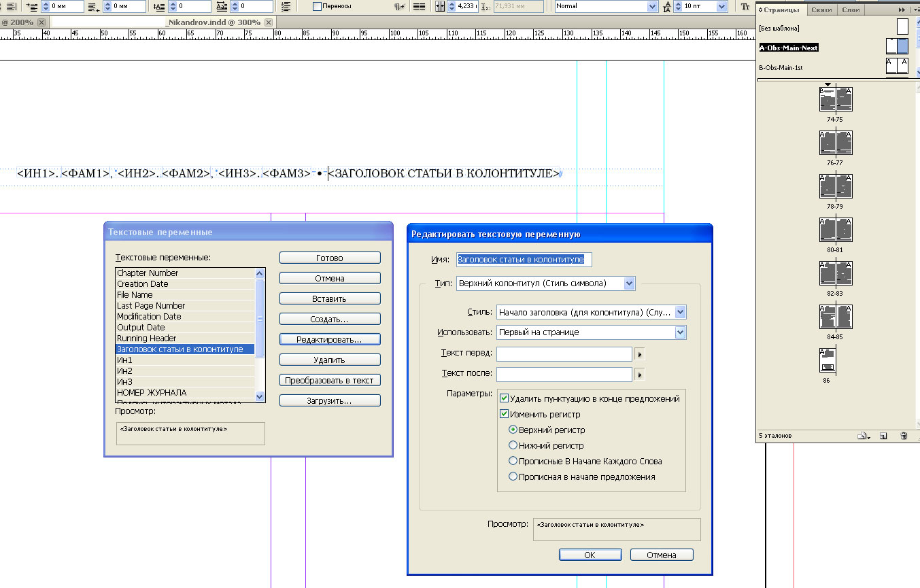Collapse the panel dock using the double-arrow icon

point(902,10)
